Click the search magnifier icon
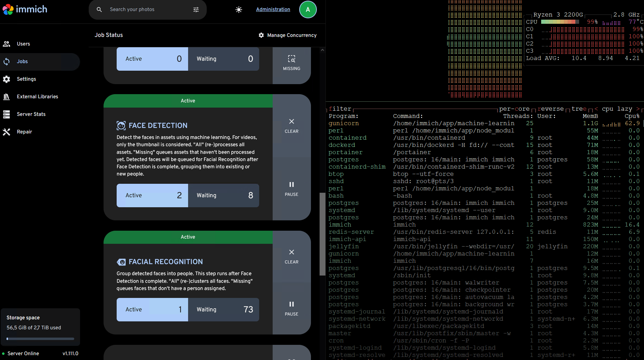The height and width of the screenshot is (360, 644). pyautogui.click(x=99, y=10)
